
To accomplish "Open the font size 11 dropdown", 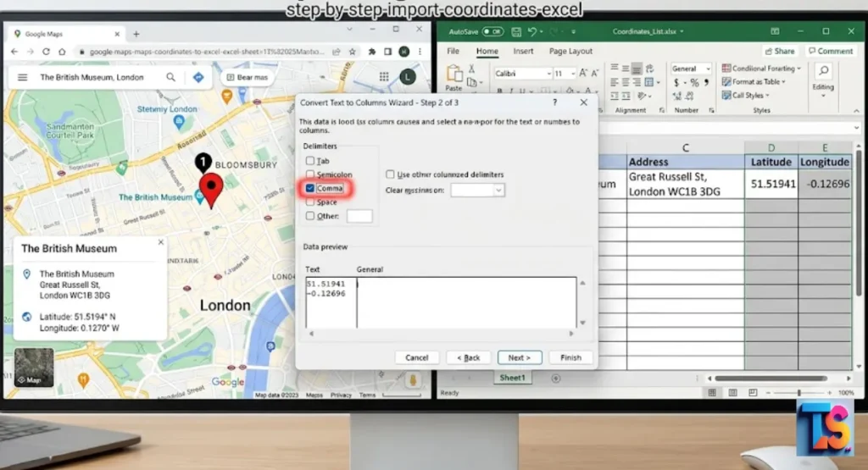I will tap(572, 74).
